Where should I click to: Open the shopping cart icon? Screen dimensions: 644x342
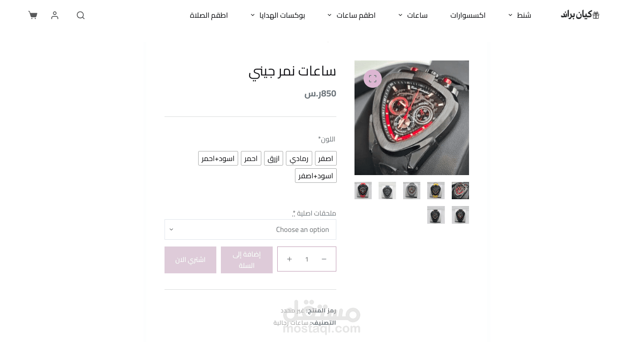(33, 15)
